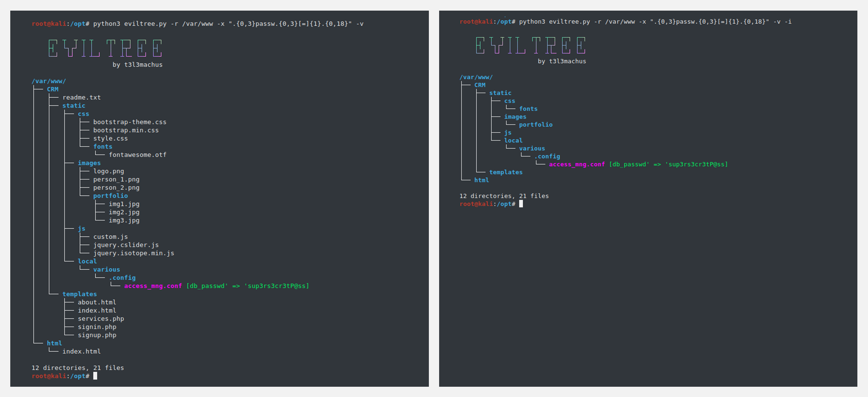This screenshot has height=397, width=868.
Task: Select the templates directory in left tree
Action: tap(79, 294)
